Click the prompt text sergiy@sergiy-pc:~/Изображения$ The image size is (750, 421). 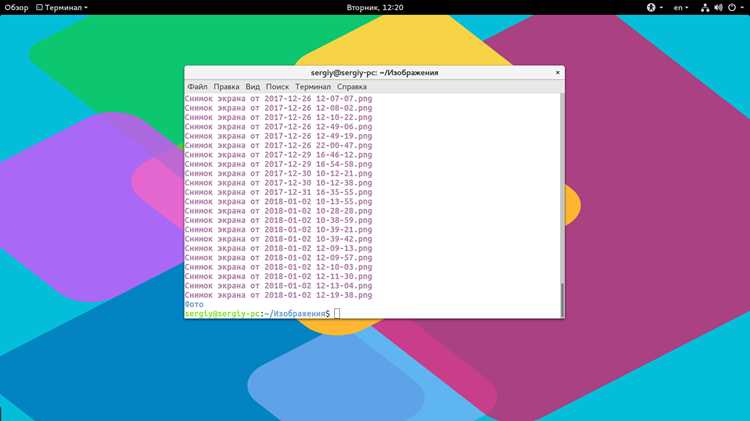pos(257,314)
